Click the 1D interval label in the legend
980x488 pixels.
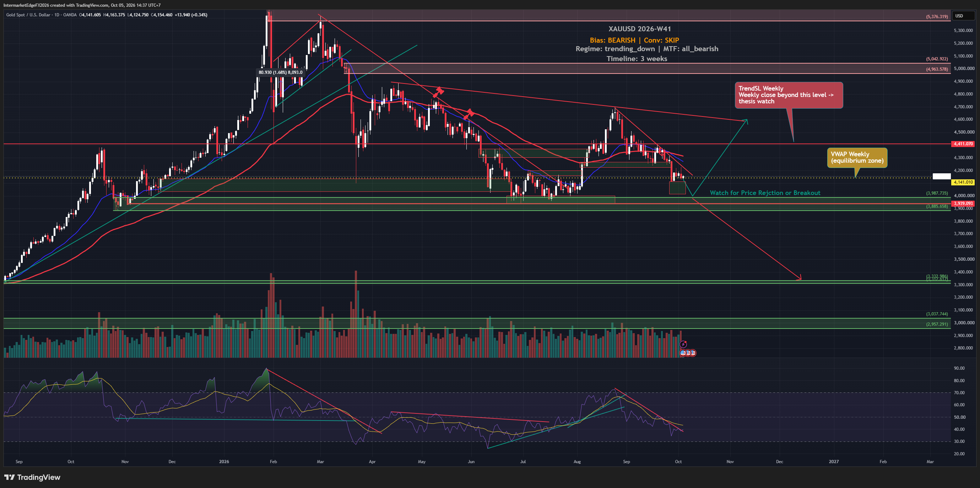click(57, 15)
